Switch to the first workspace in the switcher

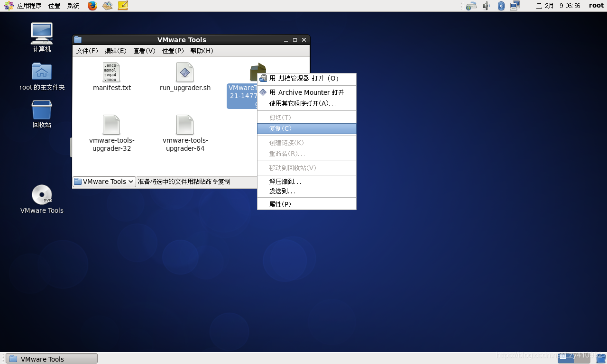[x=566, y=358]
